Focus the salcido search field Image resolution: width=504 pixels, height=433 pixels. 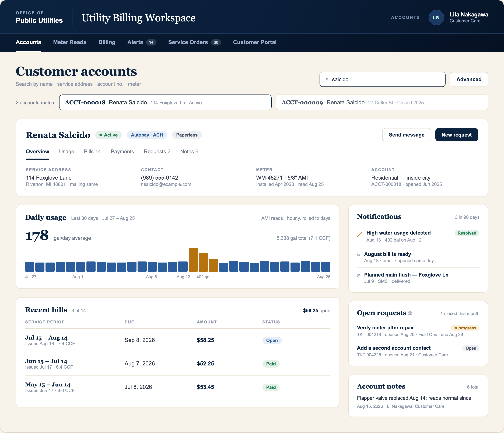[382, 79]
